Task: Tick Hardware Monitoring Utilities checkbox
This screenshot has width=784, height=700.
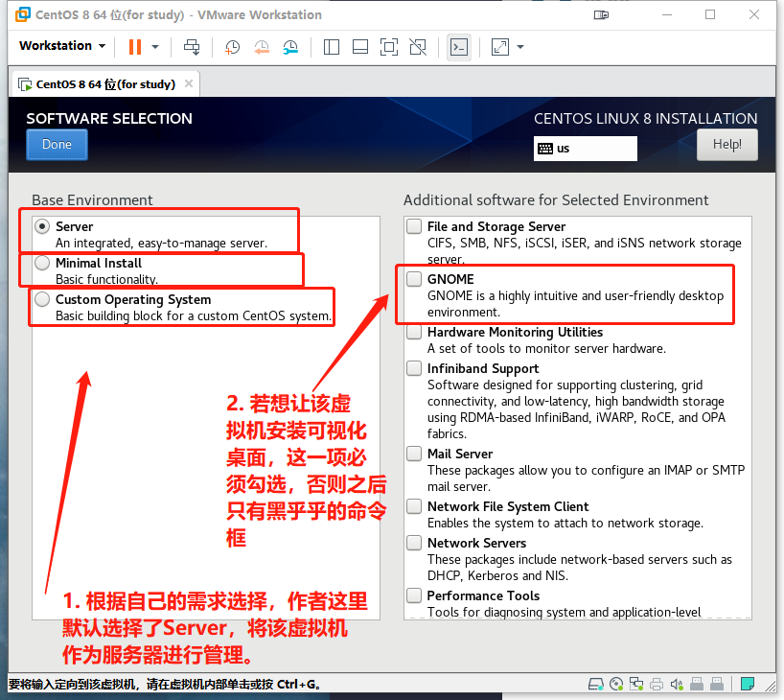Action: pyautogui.click(x=414, y=332)
